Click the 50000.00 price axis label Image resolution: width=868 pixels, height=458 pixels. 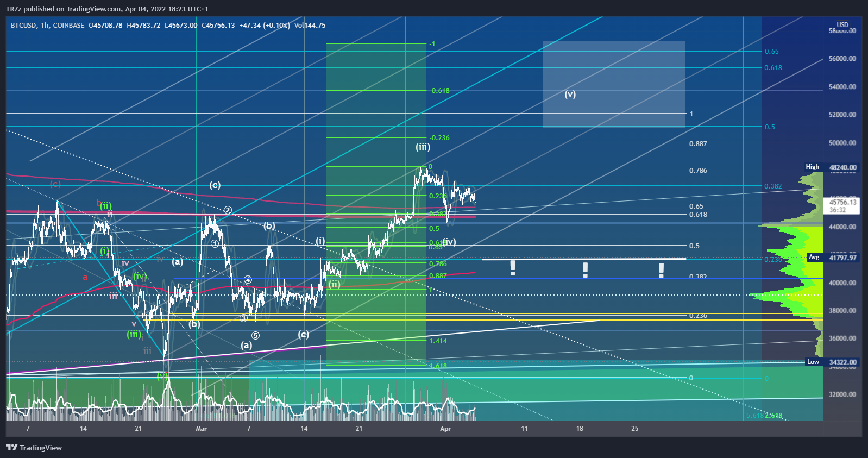coord(842,143)
